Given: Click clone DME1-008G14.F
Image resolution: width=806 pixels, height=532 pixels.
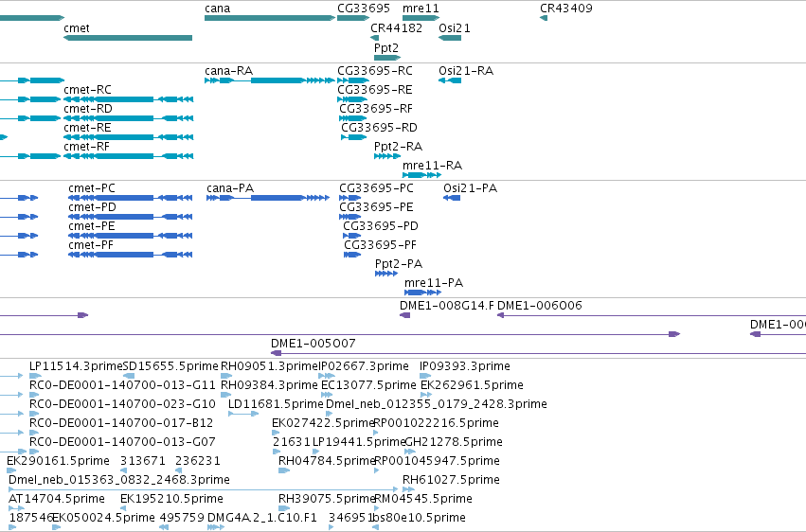Looking at the screenshot, I should pyautogui.click(x=405, y=315).
